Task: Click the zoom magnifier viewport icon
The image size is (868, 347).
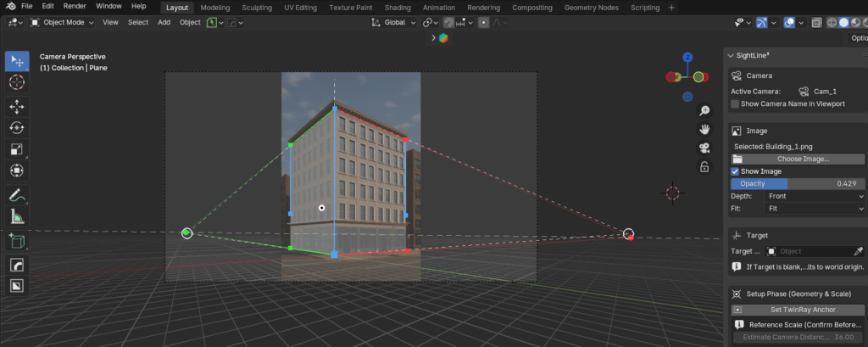Action: [704, 111]
